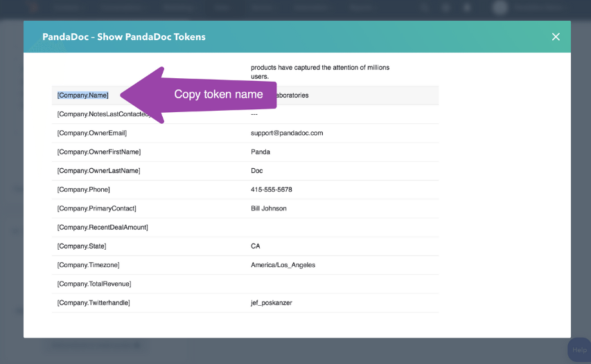This screenshot has width=591, height=364.
Task: Click the support@pandadoc.com value
Action: [x=287, y=133]
